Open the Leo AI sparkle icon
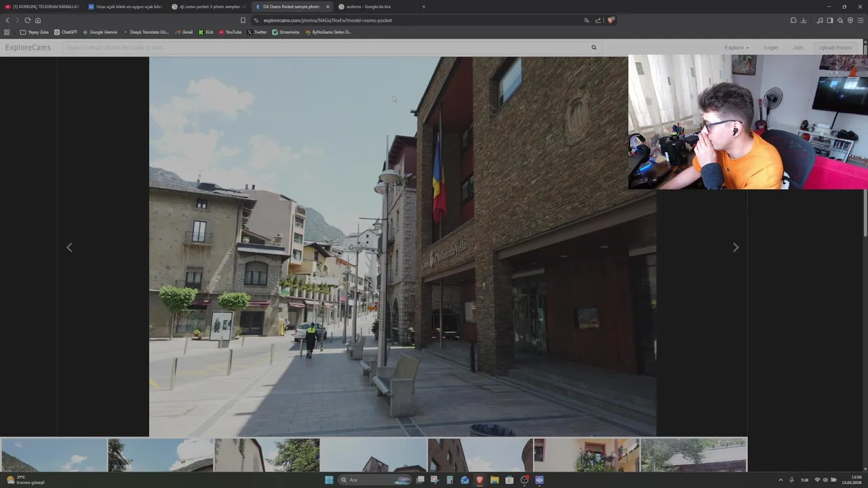 840,20
